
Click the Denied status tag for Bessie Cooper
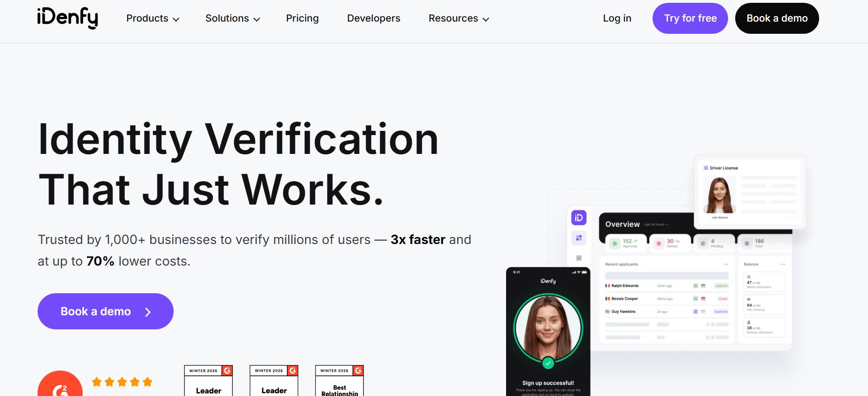[x=723, y=299]
